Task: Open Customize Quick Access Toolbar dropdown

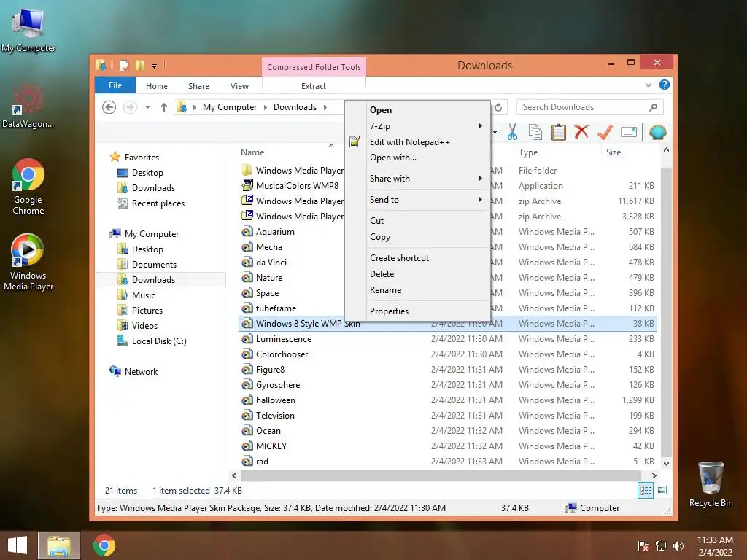Action: click(x=155, y=66)
